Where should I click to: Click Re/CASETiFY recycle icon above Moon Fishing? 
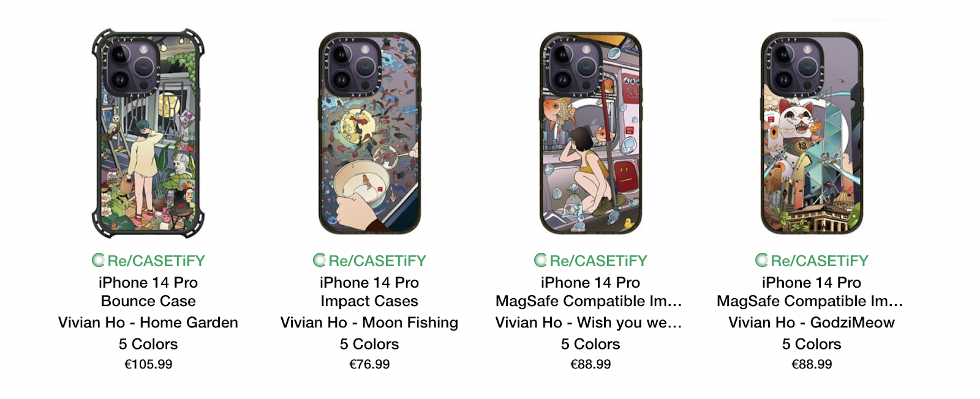(319, 261)
